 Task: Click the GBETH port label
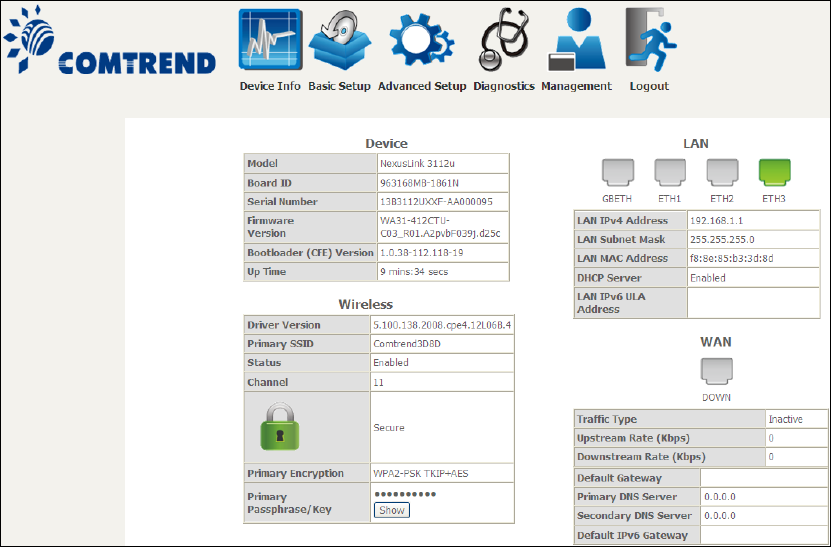tap(617, 199)
